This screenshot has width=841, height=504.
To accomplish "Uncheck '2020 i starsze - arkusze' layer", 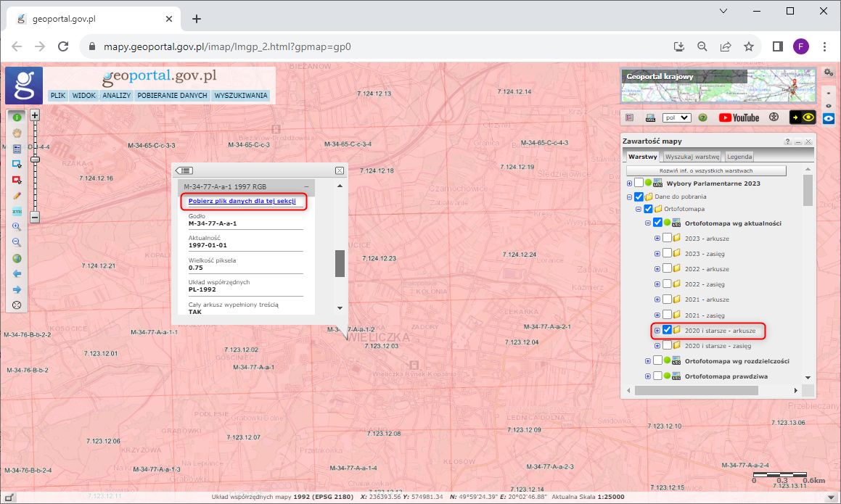I will (667, 330).
